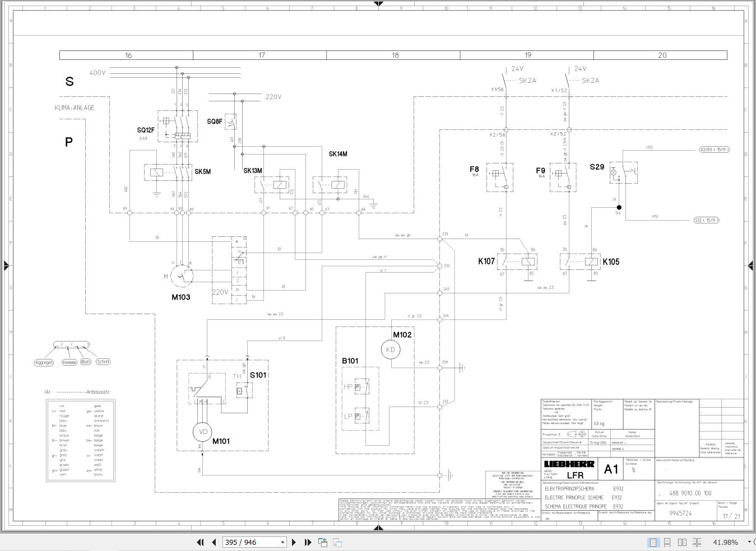The image size is (756, 551).
Task: Click the top center collapse arrow
Action: [379, 4]
